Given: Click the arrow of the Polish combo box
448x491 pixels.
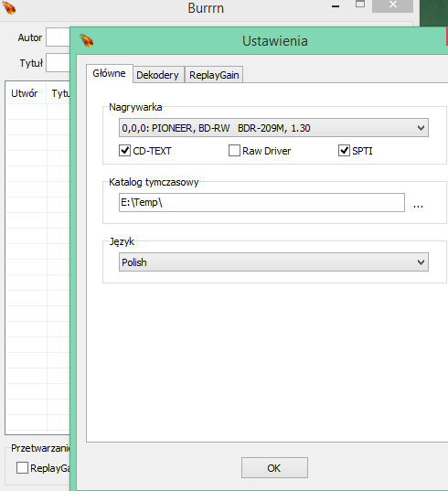Looking at the screenshot, I should (x=421, y=262).
